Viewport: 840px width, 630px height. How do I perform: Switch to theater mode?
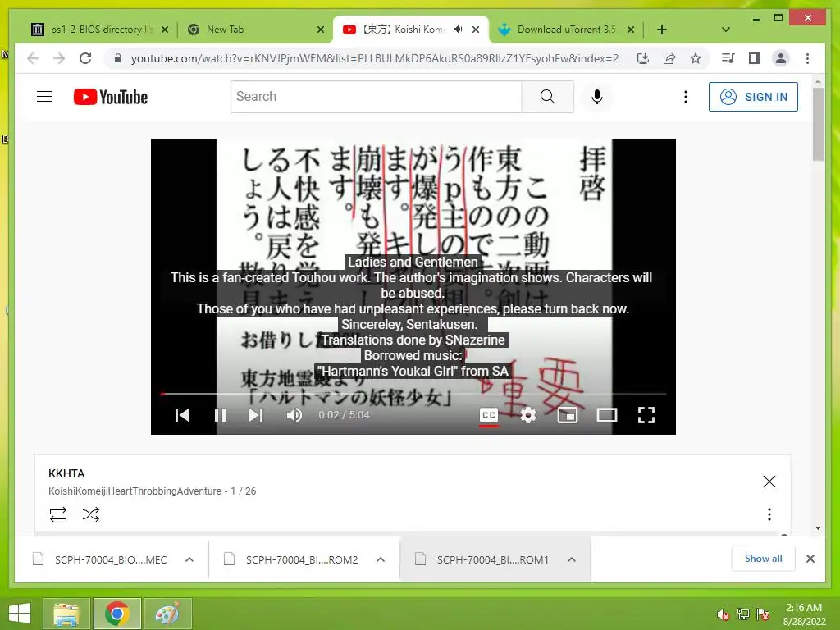(607, 415)
